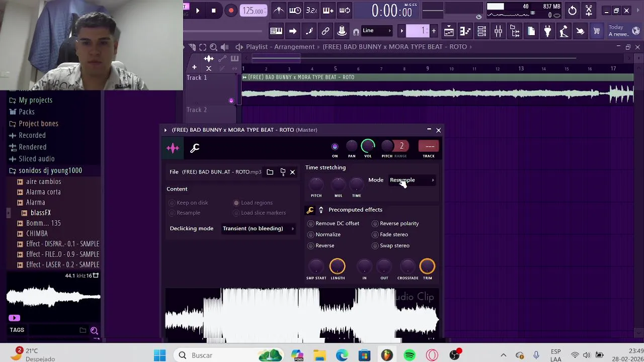Arm the record button
644x362 pixels.
(x=231, y=11)
